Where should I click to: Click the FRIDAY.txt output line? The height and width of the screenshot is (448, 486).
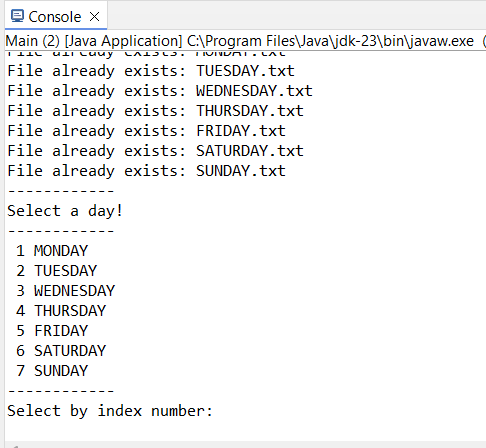coord(146,131)
